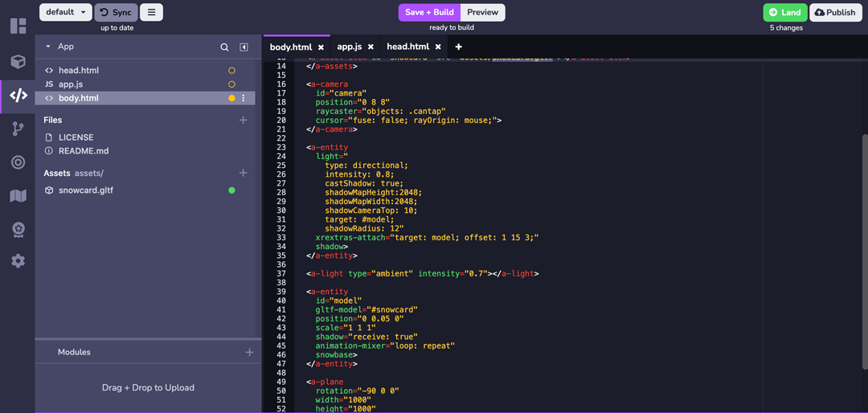Add a new asset with Assets plus
Image resolution: width=868 pixels, height=413 pixels.
pyautogui.click(x=243, y=173)
